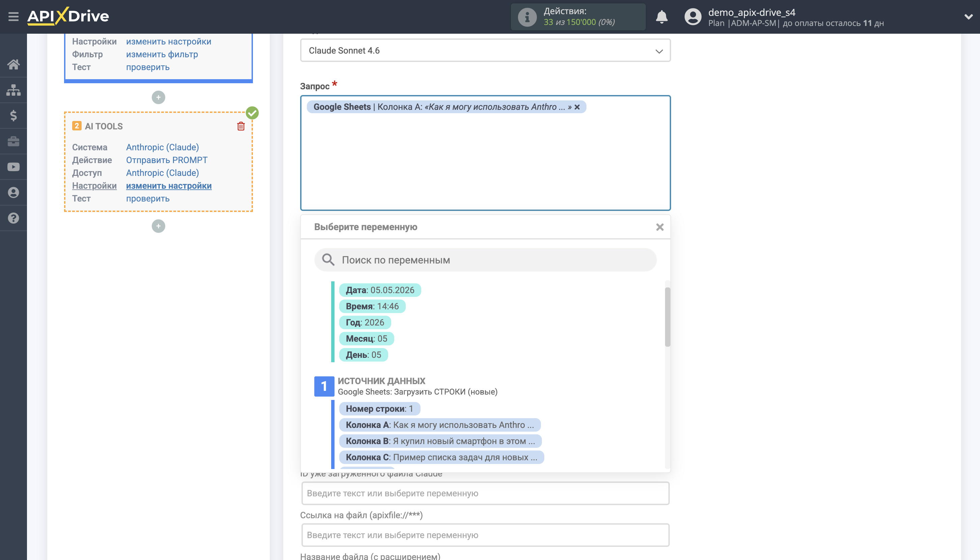
Task: Open the billing dollar icon
Action: click(13, 115)
